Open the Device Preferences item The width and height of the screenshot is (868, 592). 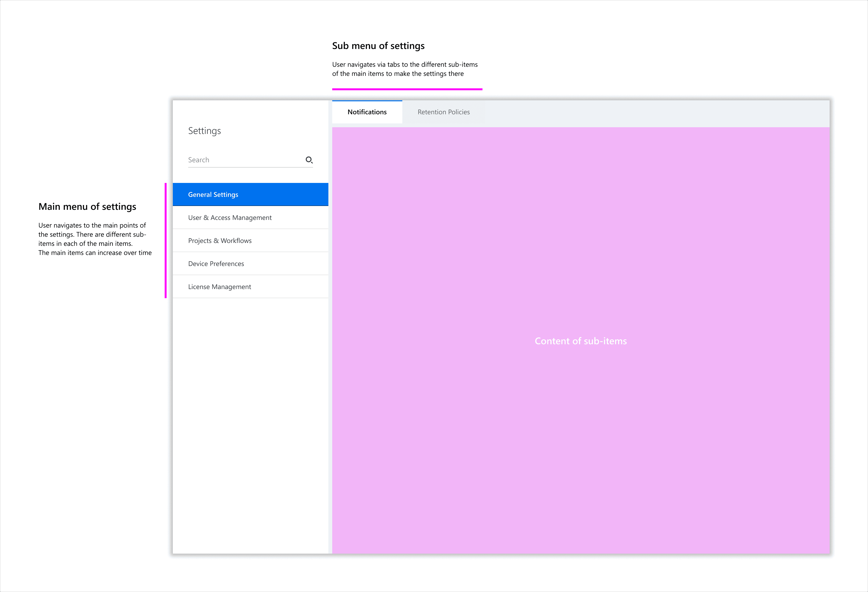(216, 264)
